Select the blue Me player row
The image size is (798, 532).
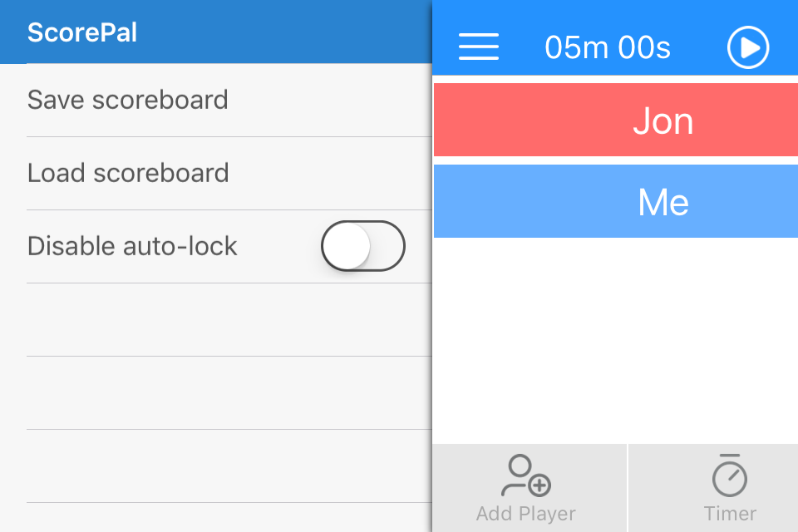pos(616,201)
